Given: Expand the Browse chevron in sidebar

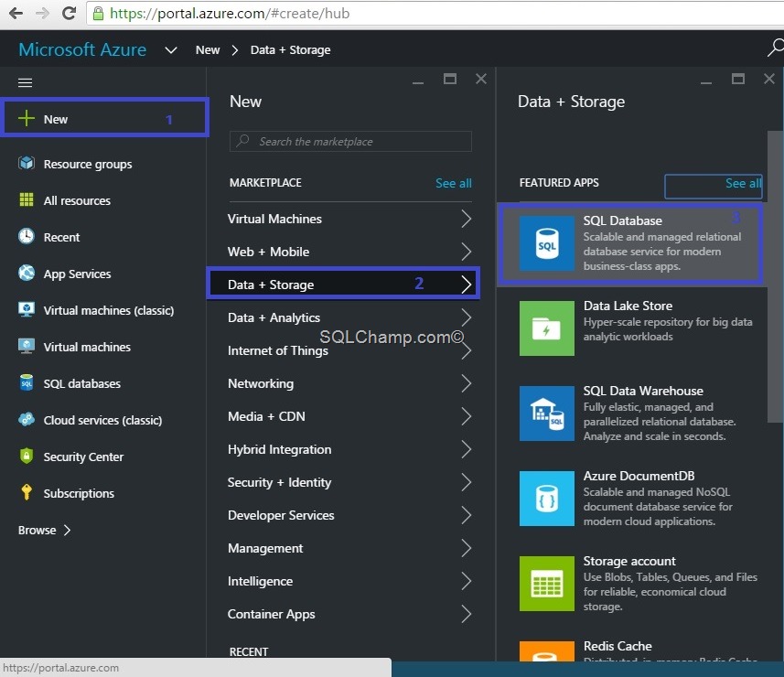Looking at the screenshot, I should click(x=68, y=530).
